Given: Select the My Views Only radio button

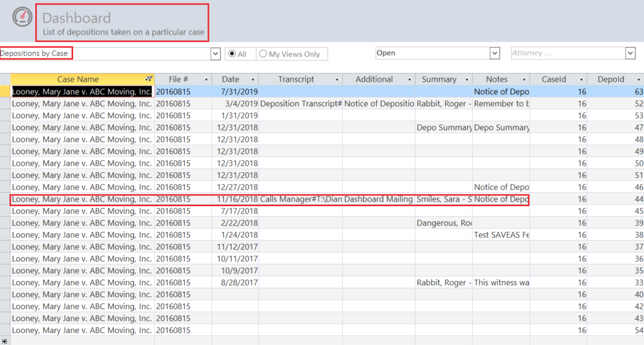Looking at the screenshot, I should pos(263,54).
